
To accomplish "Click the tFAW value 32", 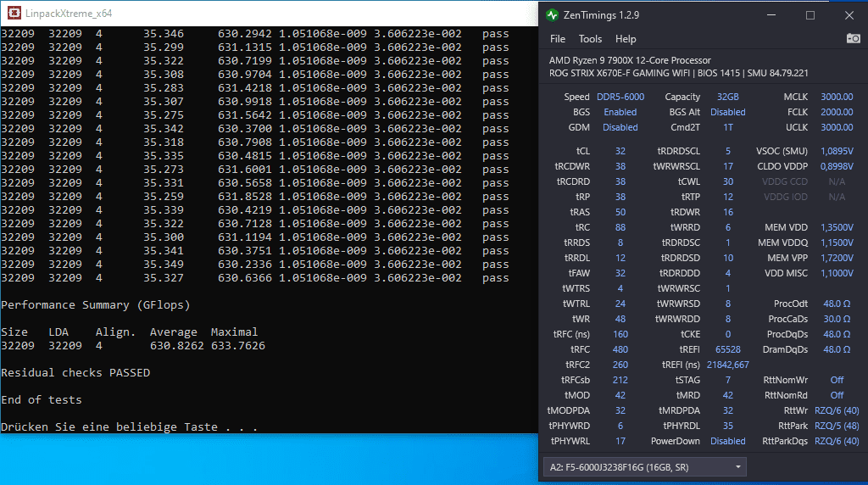I will tap(620, 273).
